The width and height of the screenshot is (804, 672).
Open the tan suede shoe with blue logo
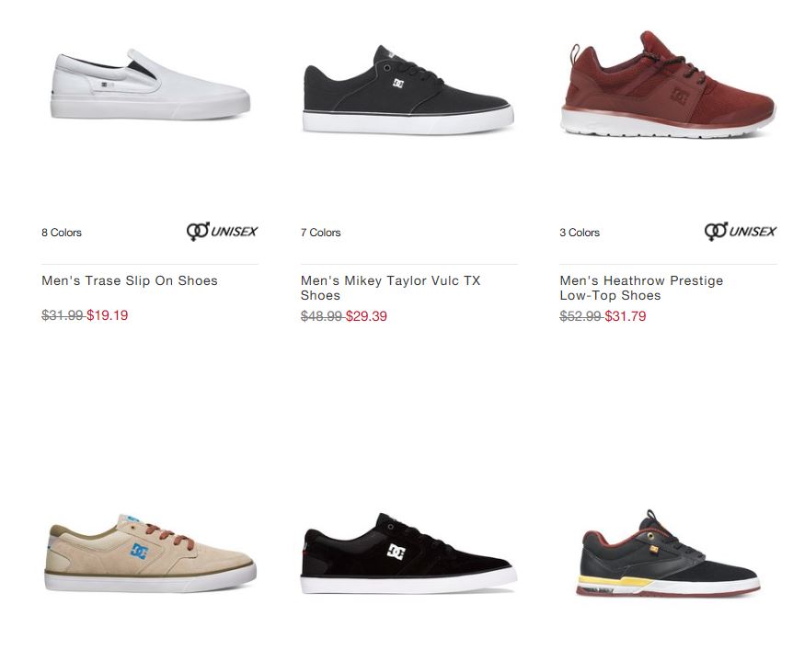(x=150, y=552)
